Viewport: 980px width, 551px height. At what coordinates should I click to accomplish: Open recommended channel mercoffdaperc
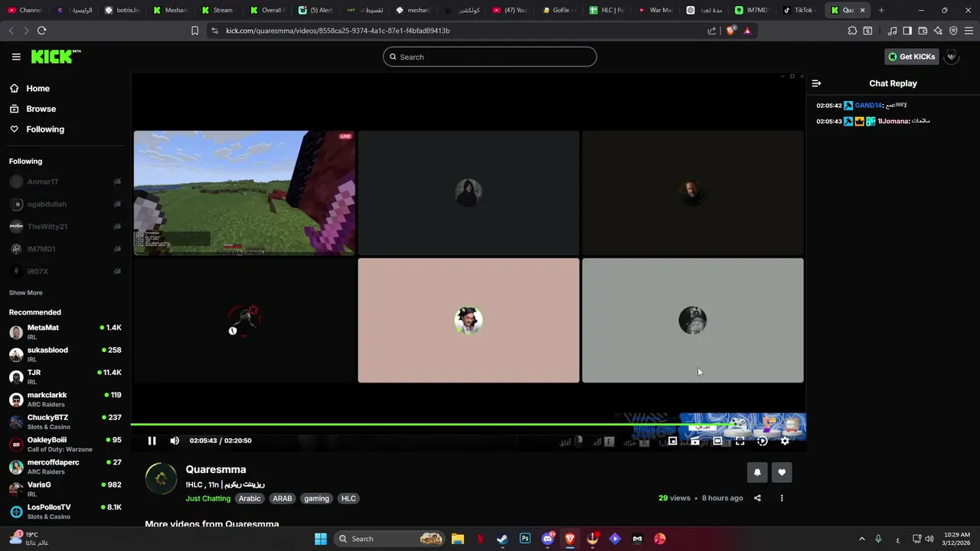click(x=65, y=467)
